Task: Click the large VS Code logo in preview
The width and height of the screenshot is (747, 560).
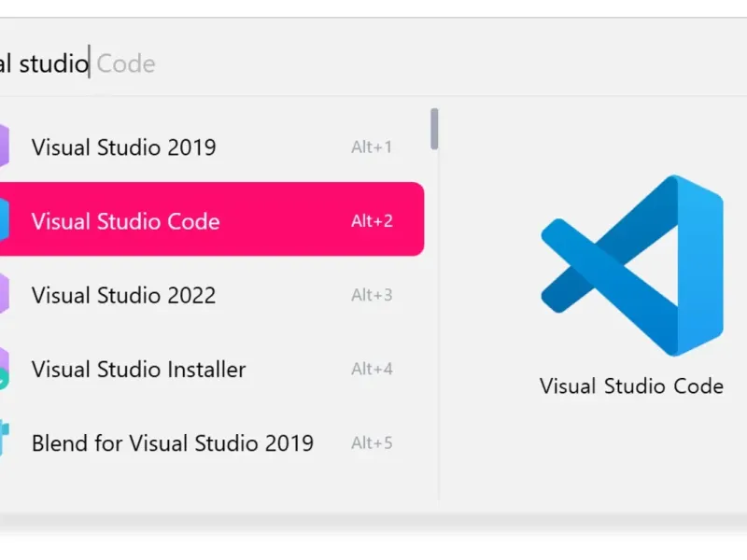Action: [x=631, y=265]
